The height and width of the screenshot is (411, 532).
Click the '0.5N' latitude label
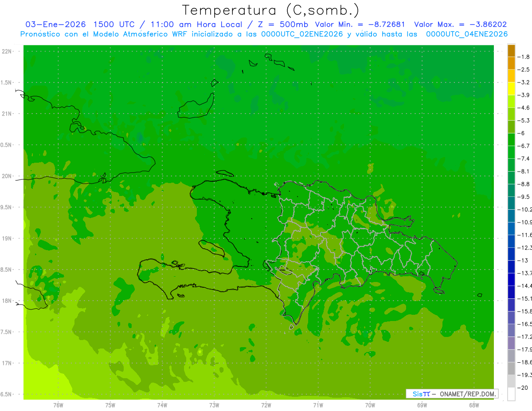point(7,145)
